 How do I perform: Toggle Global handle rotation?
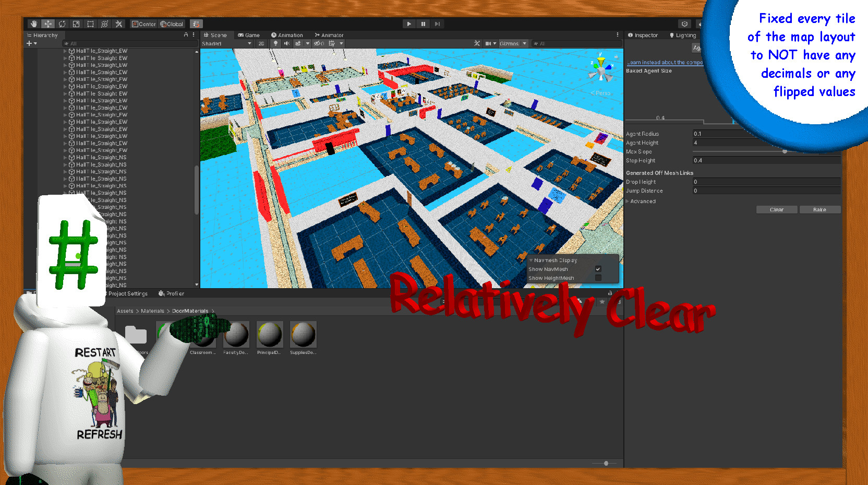pyautogui.click(x=172, y=24)
